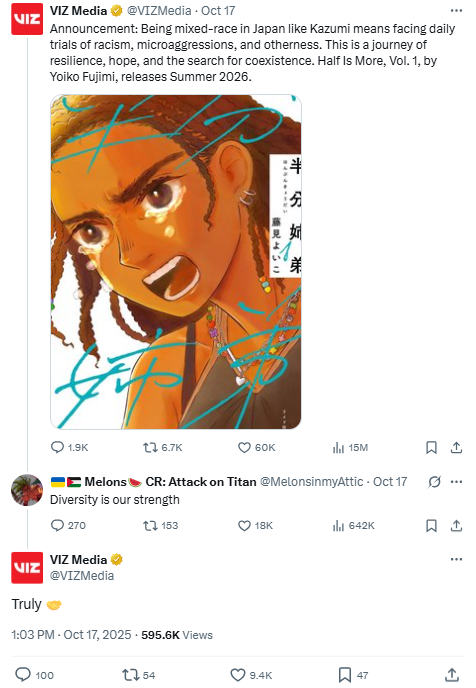Bookmark the Half Is More announcement tweet

[431, 448]
